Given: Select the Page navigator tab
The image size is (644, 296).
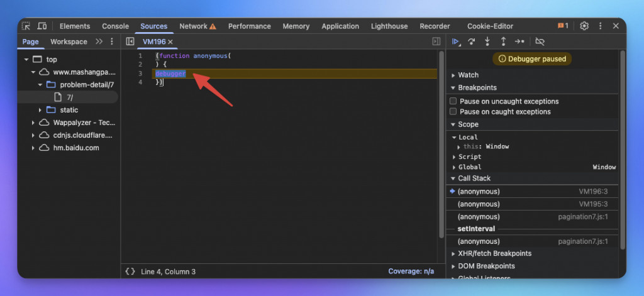Looking at the screenshot, I should pyautogui.click(x=30, y=41).
